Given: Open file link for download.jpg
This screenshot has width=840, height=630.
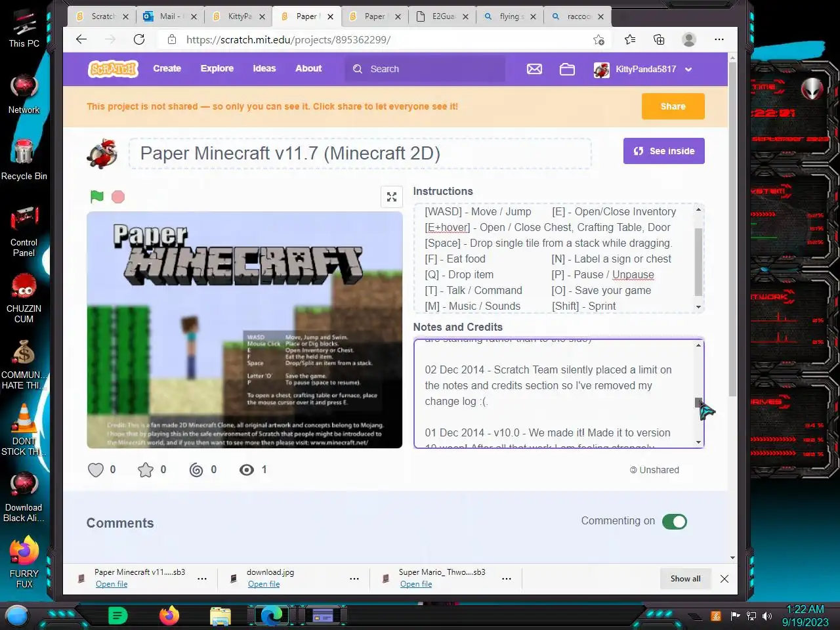Looking at the screenshot, I should pos(264,584).
